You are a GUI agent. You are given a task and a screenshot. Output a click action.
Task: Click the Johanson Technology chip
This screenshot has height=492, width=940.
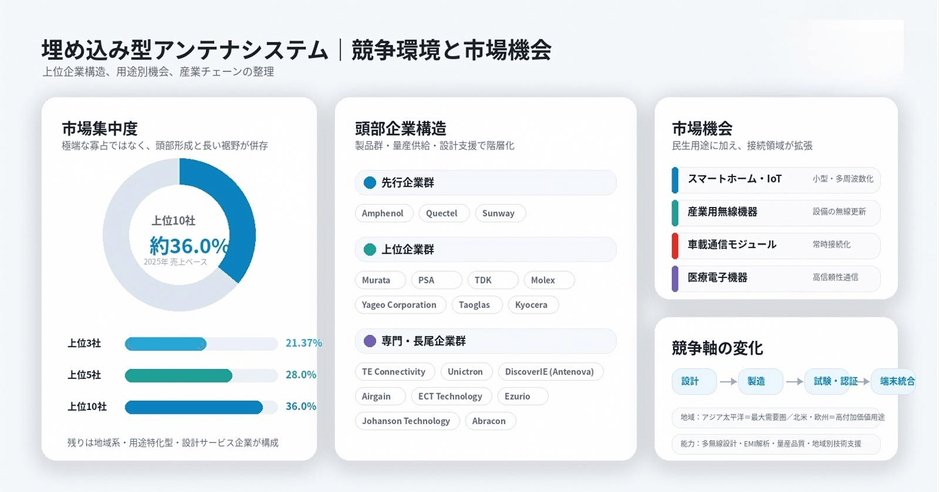(407, 421)
